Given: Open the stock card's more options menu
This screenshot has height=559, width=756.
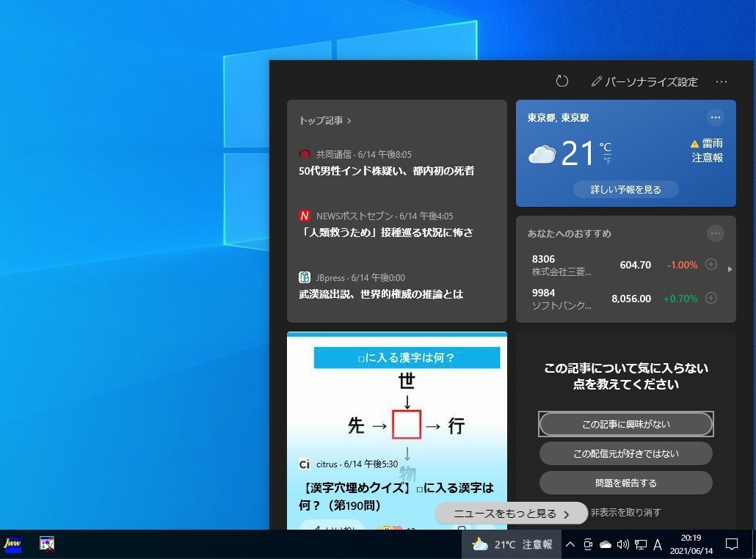Looking at the screenshot, I should click(x=716, y=233).
